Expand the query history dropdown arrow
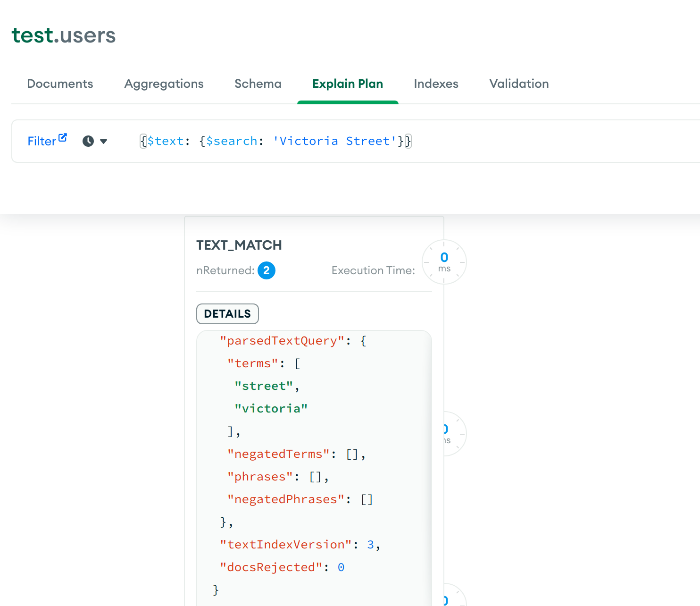700x606 pixels. click(104, 141)
